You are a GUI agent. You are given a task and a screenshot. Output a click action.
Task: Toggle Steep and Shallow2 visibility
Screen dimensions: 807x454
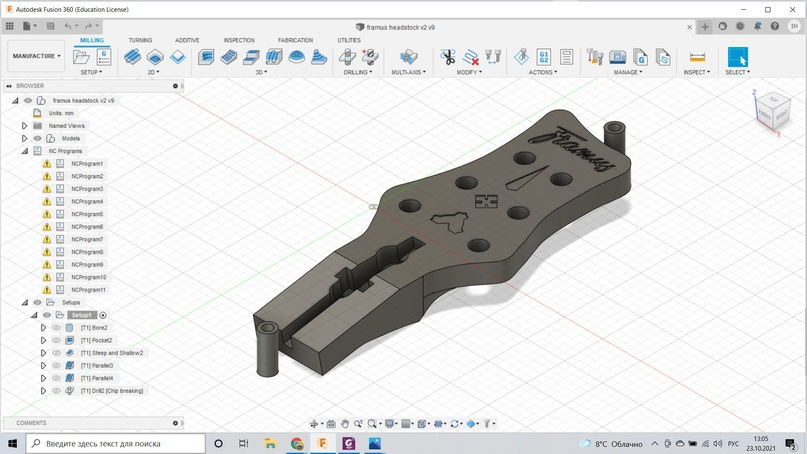57,353
